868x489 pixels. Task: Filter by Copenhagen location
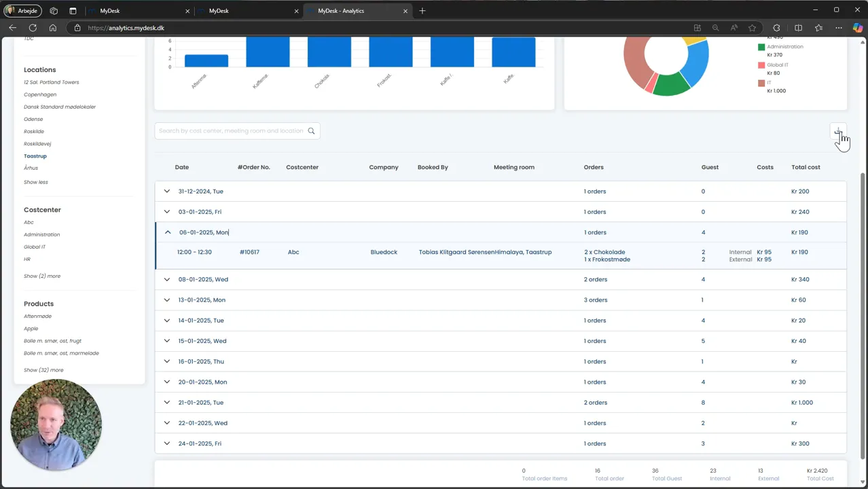tap(40, 94)
